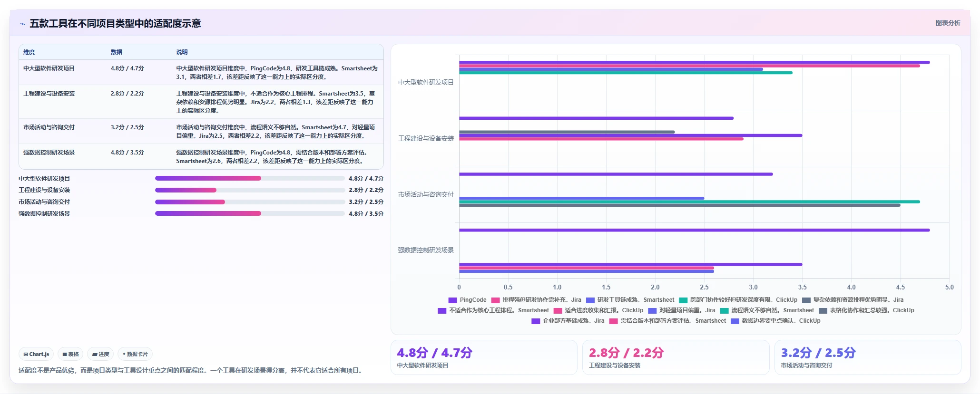Toggle legend item 流程语义不够自然。Smartsheet

(x=767, y=310)
